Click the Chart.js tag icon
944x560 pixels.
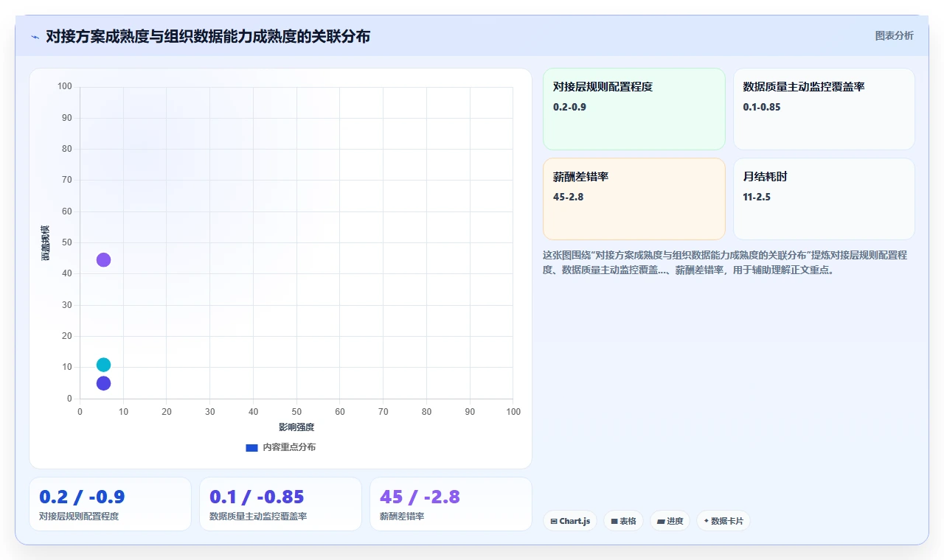[x=553, y=521]
